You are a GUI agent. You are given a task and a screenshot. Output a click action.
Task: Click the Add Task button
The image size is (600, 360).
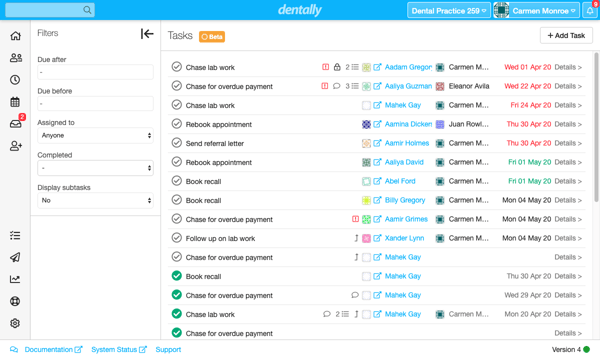[x=566, y=36]
